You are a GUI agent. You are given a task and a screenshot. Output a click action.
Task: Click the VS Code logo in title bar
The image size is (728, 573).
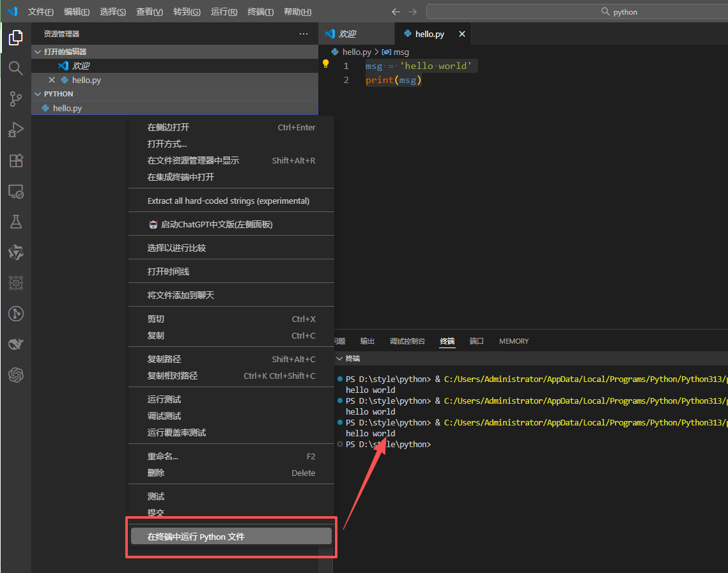(x=13, y=11)
